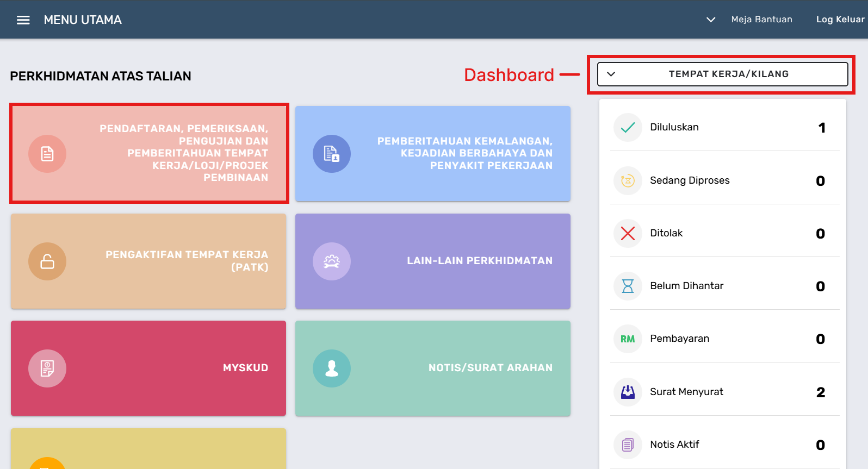Open Pemberitahuan Kemalangan service tile

click(x=432, y=154)
